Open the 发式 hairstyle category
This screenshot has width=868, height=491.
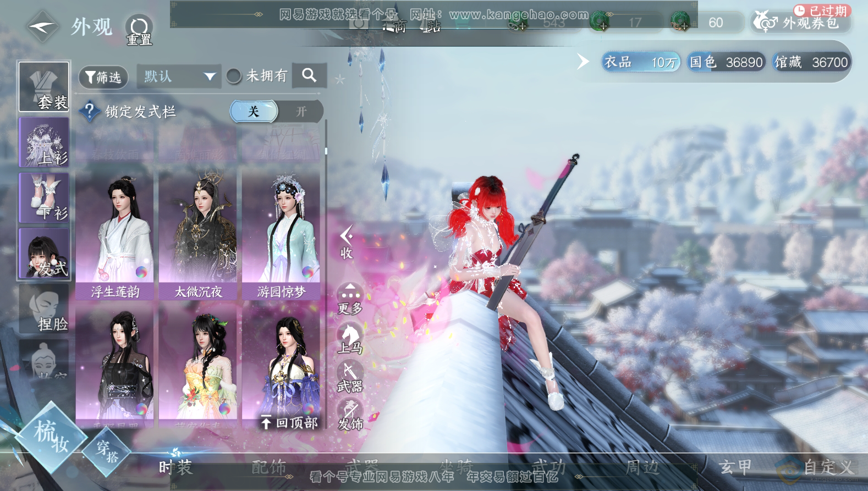(x=44, y=253)
